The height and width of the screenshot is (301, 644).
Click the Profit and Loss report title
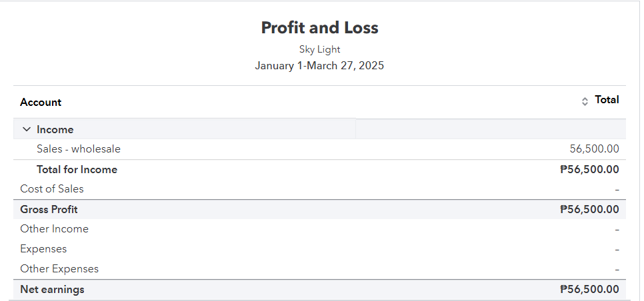pyautogui.click(x=319, y=28)
